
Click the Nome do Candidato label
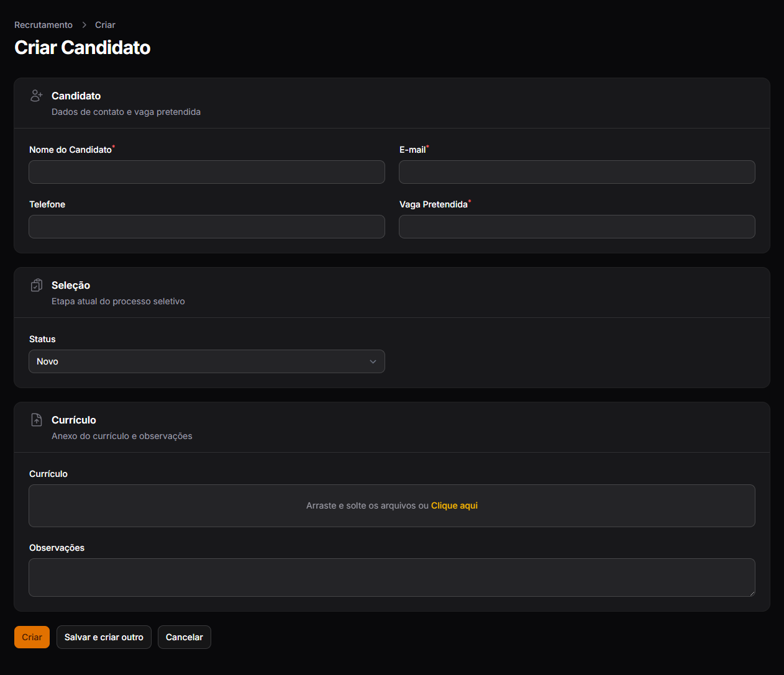pos(70,150)
